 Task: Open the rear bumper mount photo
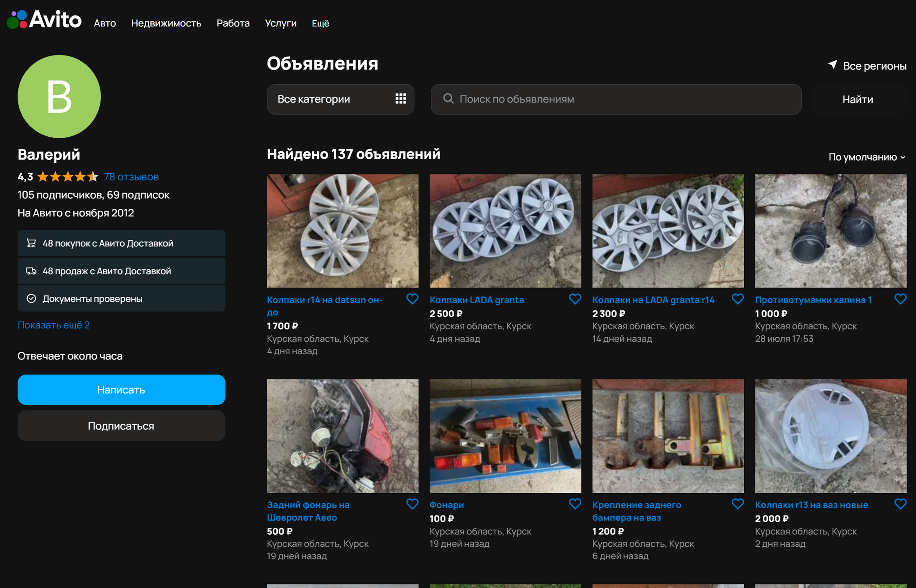coord(668,436)
